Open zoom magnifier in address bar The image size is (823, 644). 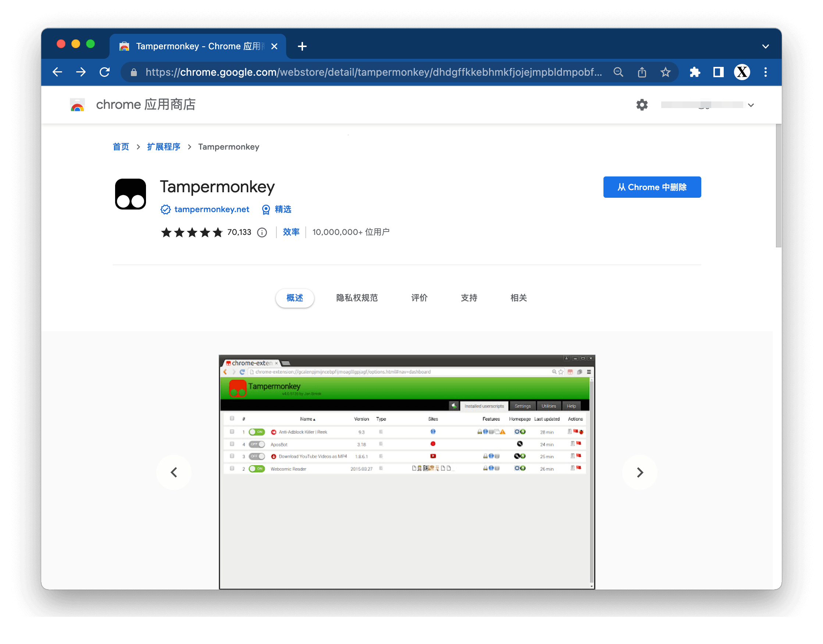[x=618, y=72]
